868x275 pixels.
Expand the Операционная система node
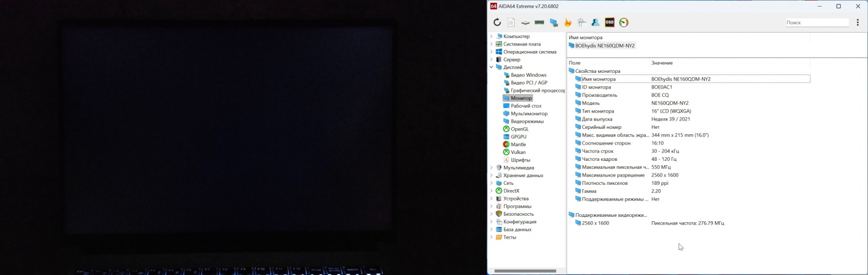[x=492, y=52]
